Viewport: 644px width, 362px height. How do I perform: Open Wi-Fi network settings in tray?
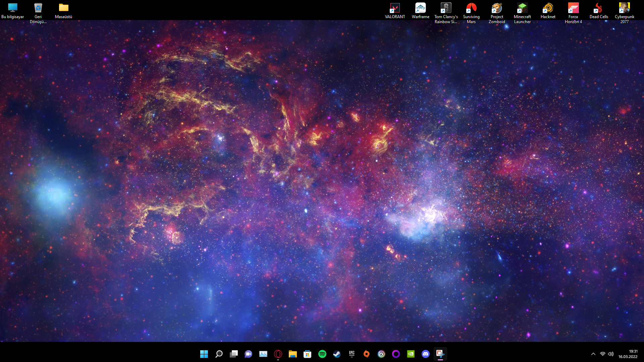click(x=603, y=354)
